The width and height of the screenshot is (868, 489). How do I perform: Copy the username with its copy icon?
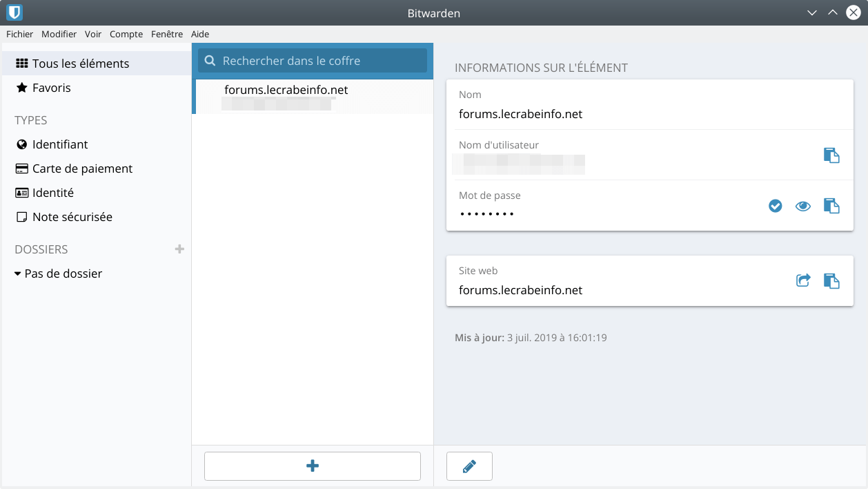coord(831,155)
